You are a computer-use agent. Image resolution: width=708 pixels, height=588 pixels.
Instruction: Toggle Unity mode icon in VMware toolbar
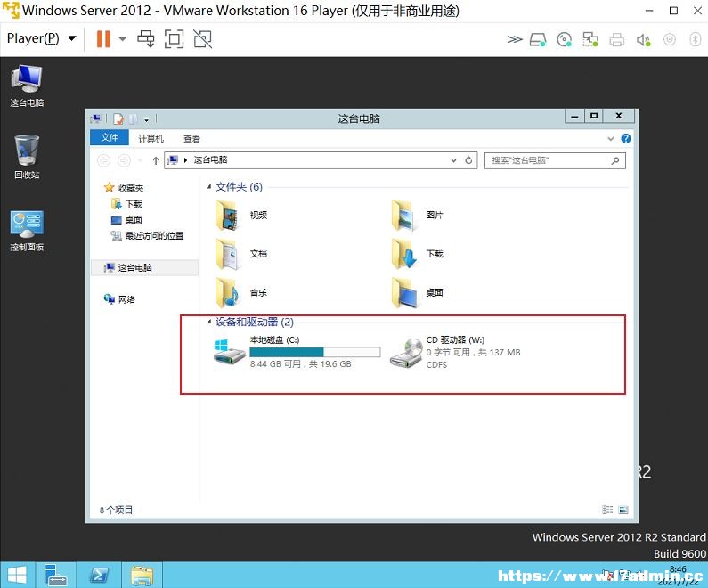click(203, 39)
